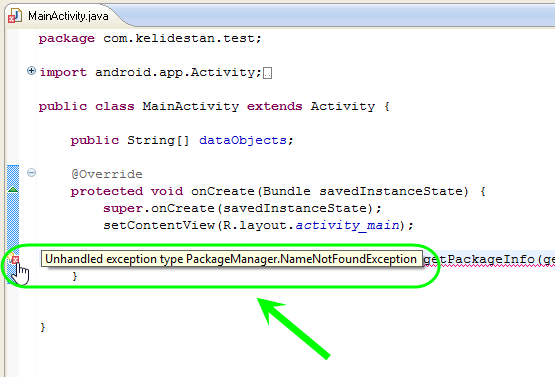This screenshot has height=377, width=555.
Task: Place cursor on the package declaration line
Action: click(150, 38)
